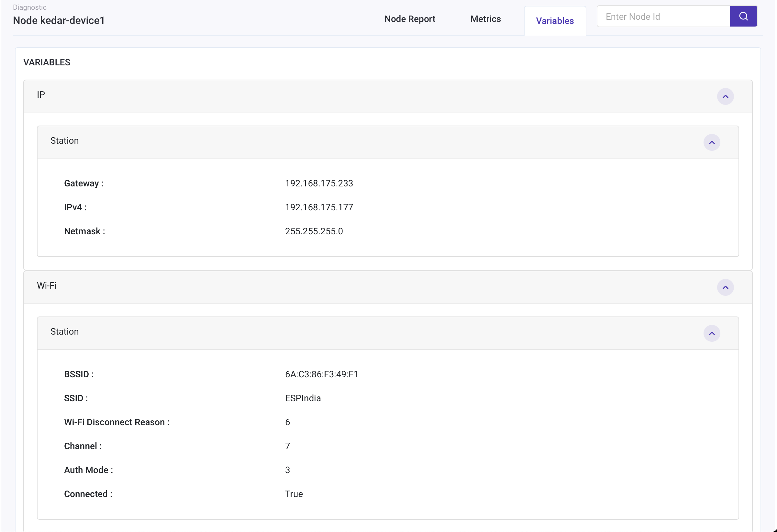Click the SSID value ESPIndia
This screenshot has height=532, width=777.
[x=303, y=398]
